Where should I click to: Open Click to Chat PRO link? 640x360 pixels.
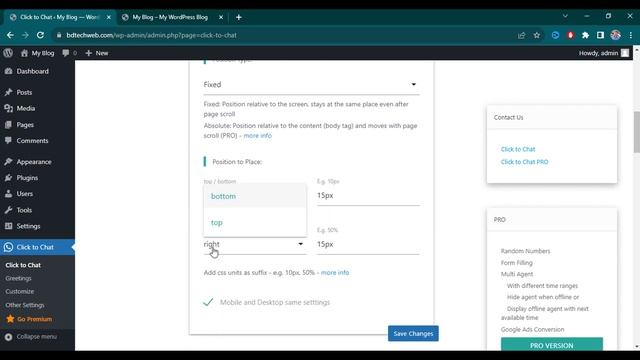pyautogui.click(x=524, y=162)
